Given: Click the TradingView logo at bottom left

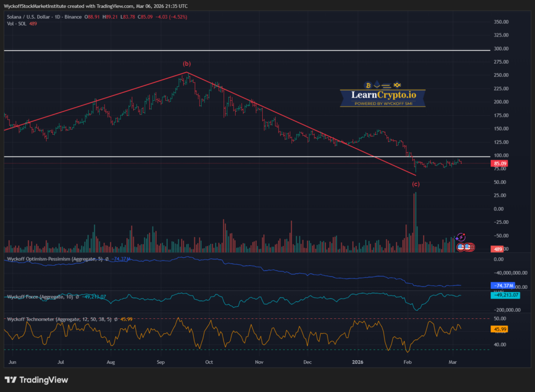Looking at the screenshot, I should [36, 380].
